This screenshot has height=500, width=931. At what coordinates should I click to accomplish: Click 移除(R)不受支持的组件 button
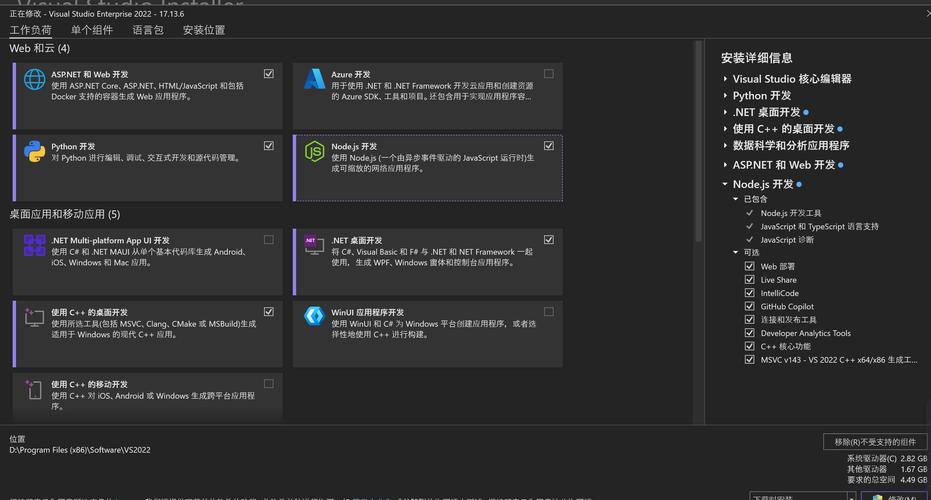click(875, 442)
